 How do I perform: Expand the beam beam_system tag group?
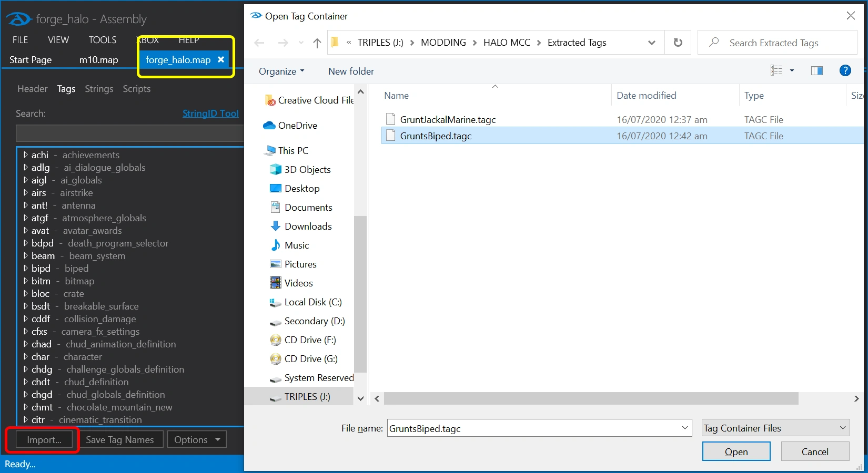(25, 255)
